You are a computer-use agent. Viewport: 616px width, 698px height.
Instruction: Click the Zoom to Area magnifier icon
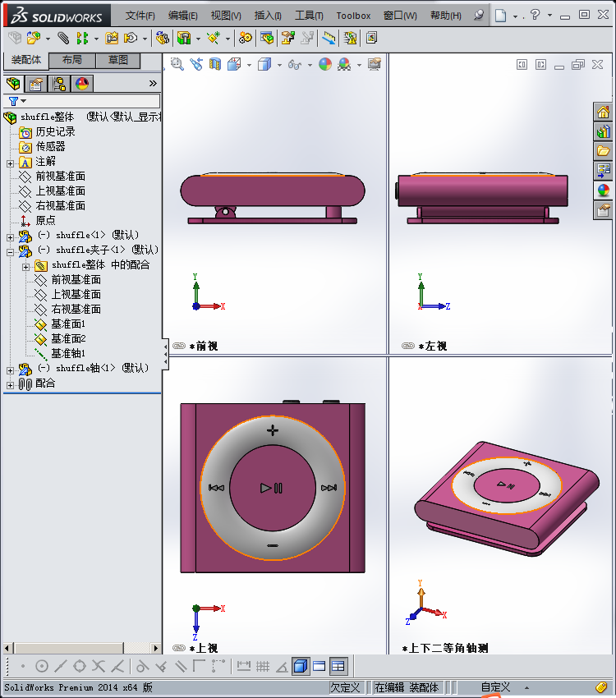click(x=177, y=65)
